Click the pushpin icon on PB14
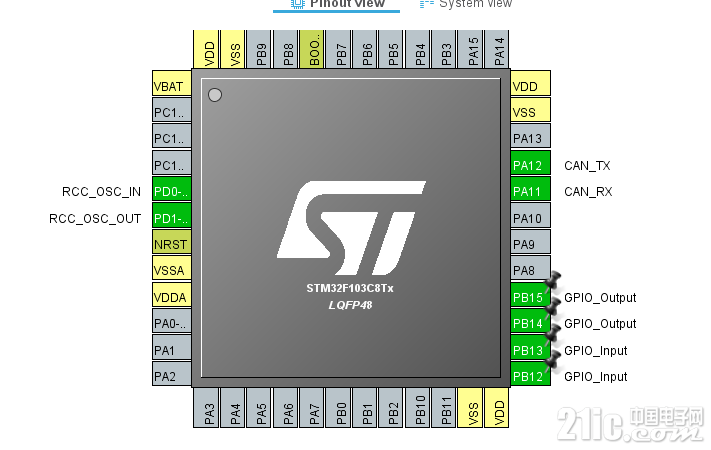This screenshot has height=450, width=711. (553, 308)
